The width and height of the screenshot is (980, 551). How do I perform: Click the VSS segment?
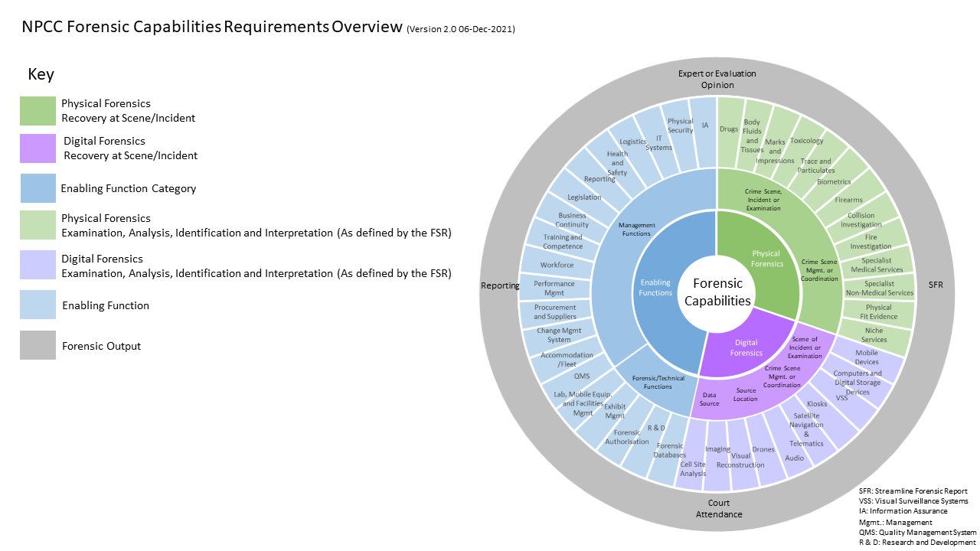point(841,398)
